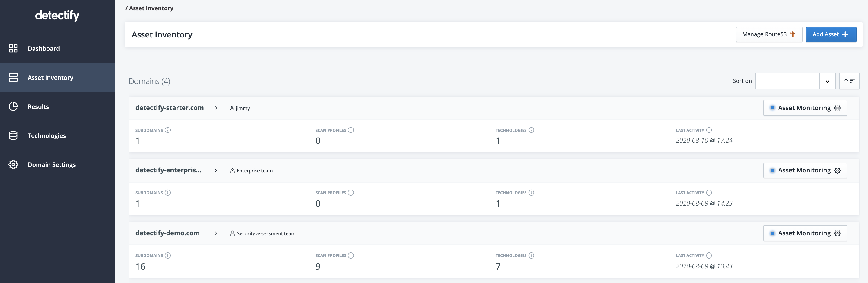Click Subdomains info icon for detectify-starter.com

(168, 130)
